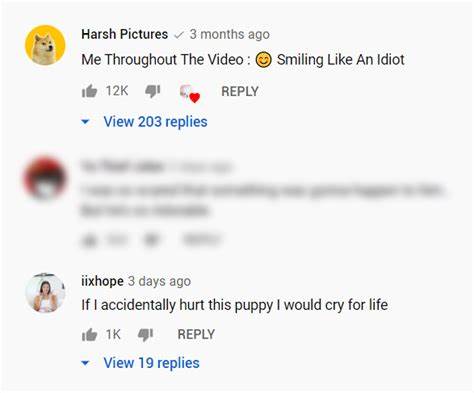474x393 pixels.
Task: Open View 203 replies link
Action: pyautogui.click(x=155, y=122)
